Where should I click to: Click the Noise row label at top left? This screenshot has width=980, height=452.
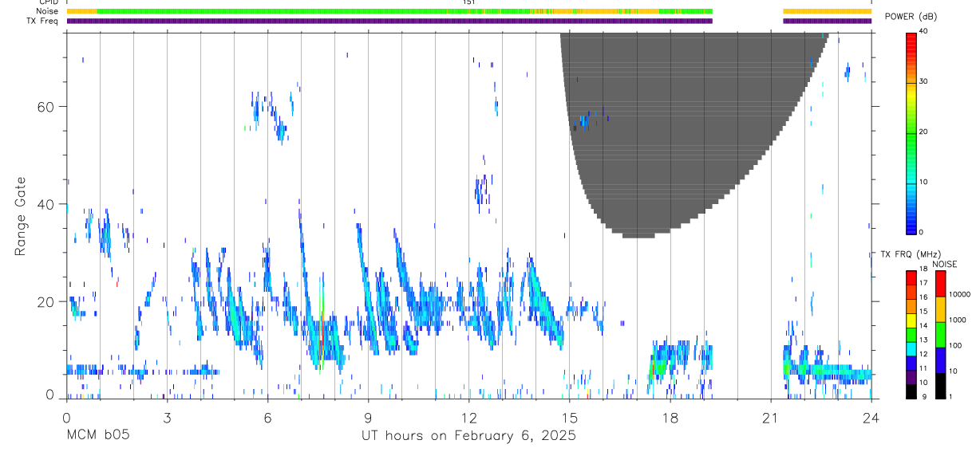point(46,11)
